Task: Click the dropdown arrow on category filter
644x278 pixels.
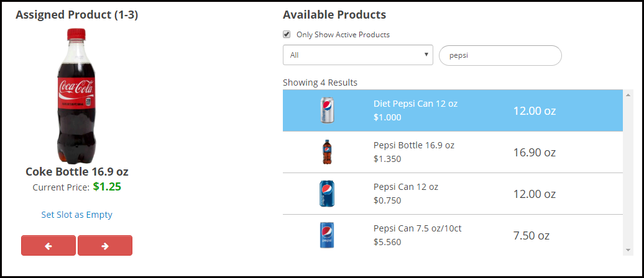Action: click(x=426, y=55)
